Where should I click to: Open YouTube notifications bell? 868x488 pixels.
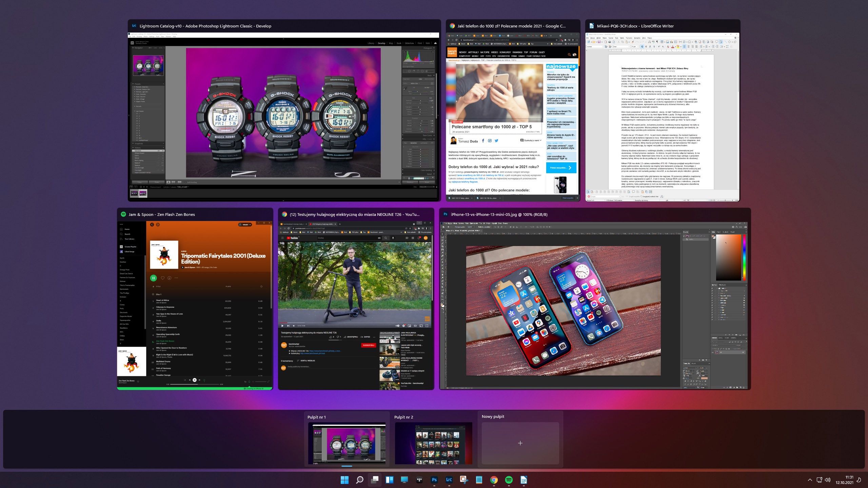tap(419, 238)
